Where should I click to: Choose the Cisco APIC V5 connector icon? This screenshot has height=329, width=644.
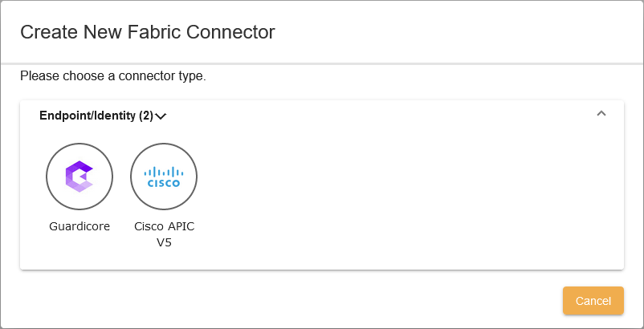(x=164, y=177)
